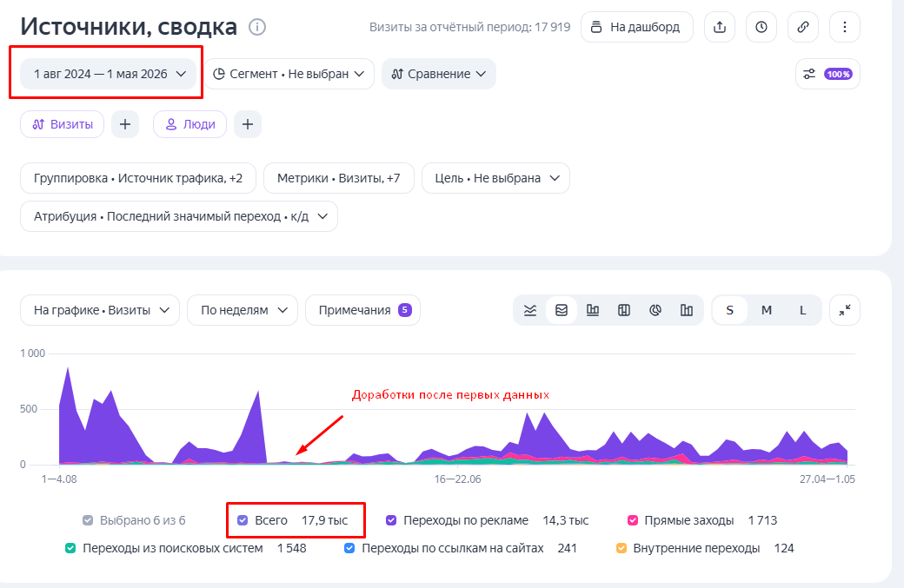Switch to pie chart type icon

click(x=655, y=310)
